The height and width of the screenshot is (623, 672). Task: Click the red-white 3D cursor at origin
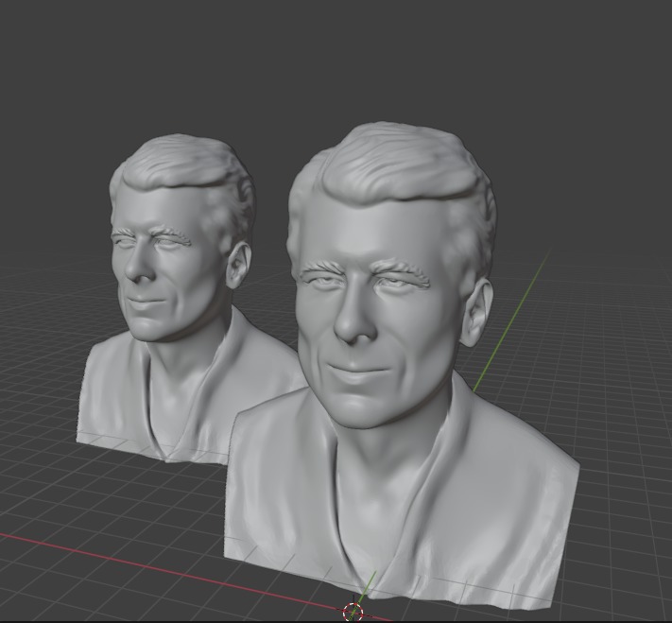point(353,612)
